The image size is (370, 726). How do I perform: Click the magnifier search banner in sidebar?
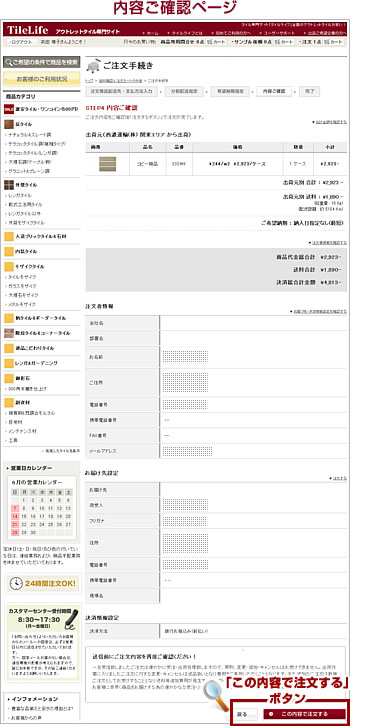(42, 62)
